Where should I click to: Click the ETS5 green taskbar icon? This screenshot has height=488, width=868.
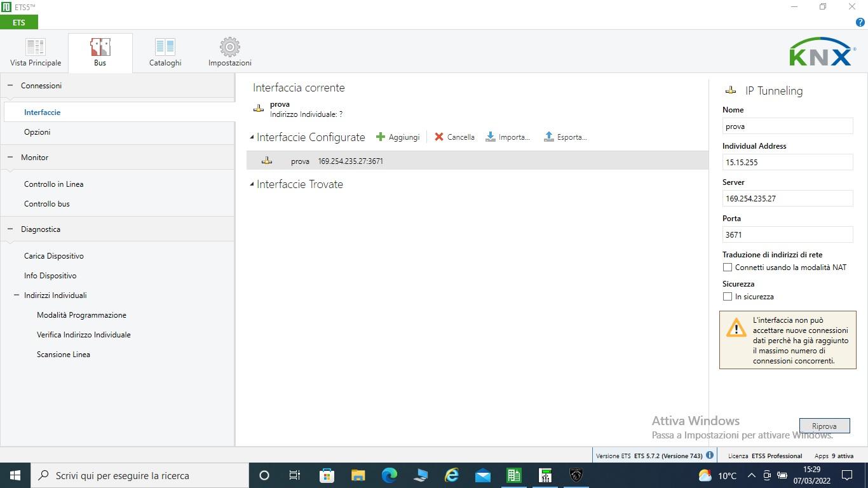pyautogui.click(x=513, y=475)
